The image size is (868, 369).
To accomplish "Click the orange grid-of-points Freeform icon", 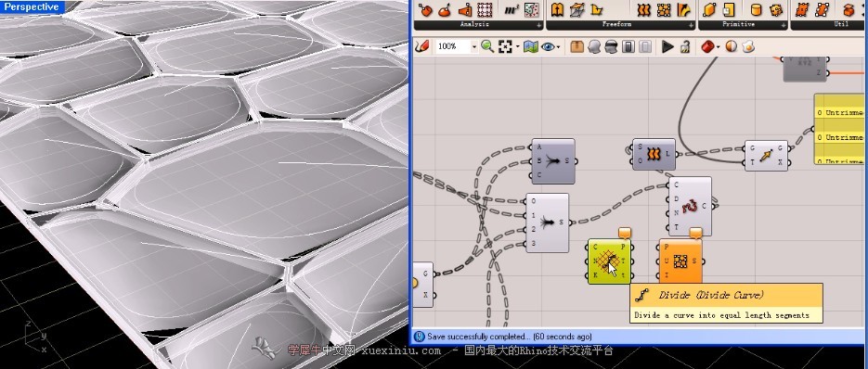I will (x=664, y=9).
